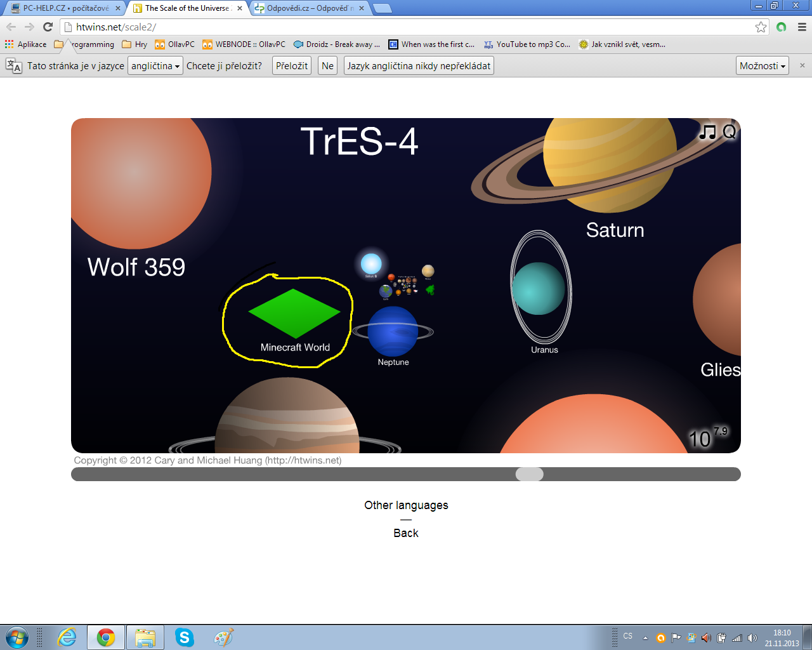
Task: Switch to The Scale of the Universe tab
Action: 187,8
